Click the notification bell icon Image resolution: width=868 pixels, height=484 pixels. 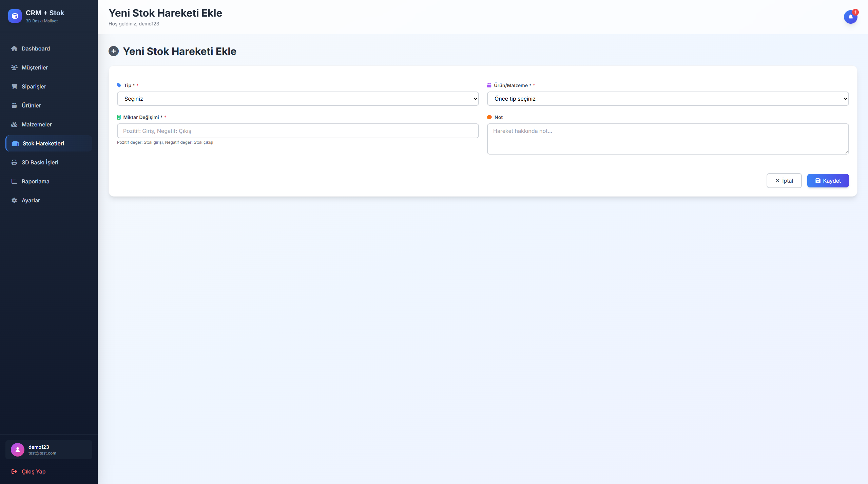(850, 17)
